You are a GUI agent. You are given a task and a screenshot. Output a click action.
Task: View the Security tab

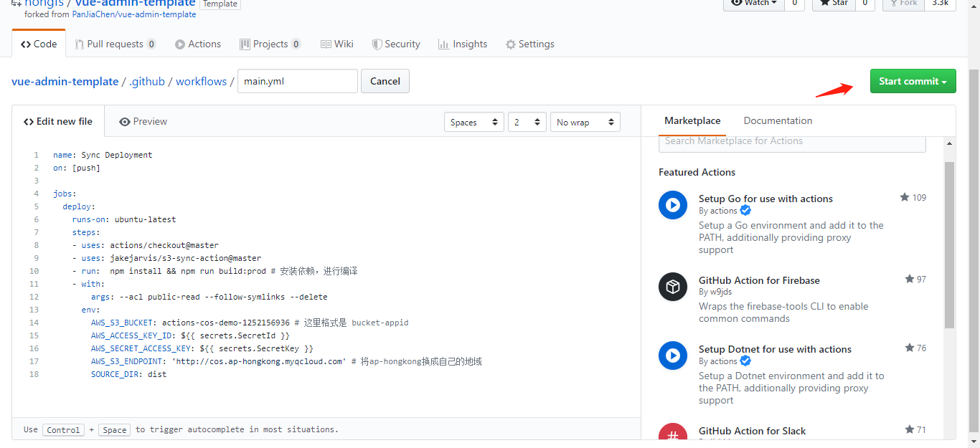(x=396, y=44)
